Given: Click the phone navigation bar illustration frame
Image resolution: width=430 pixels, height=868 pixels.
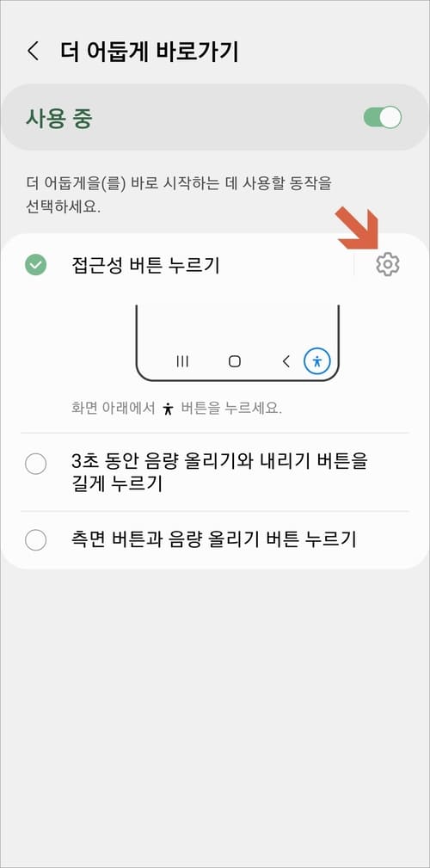Looking at the screenshot, I should click(237, 342).
